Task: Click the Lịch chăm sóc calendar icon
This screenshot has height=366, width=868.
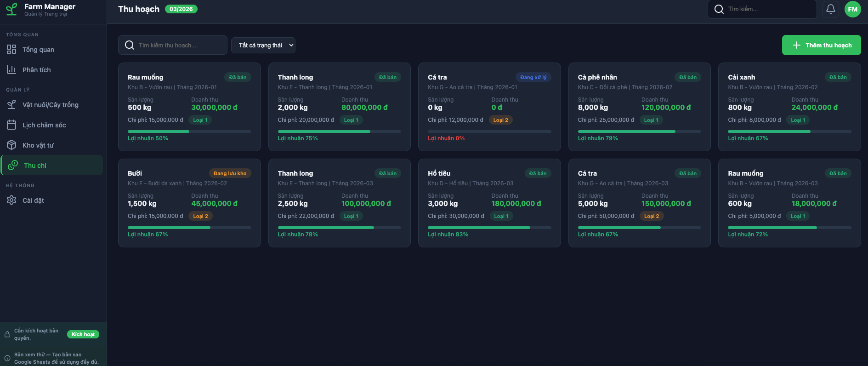Action: (x=11, y=125)
